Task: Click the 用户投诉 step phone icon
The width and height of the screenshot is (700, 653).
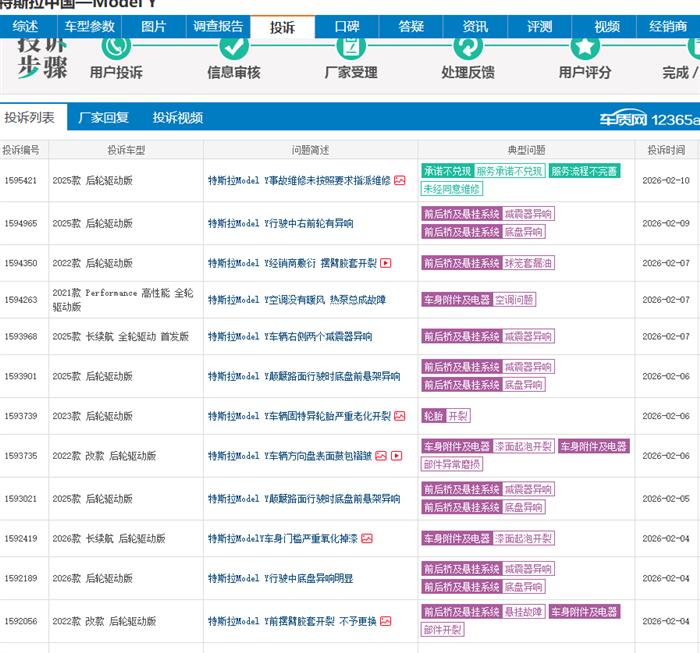Action: (116, 45)
